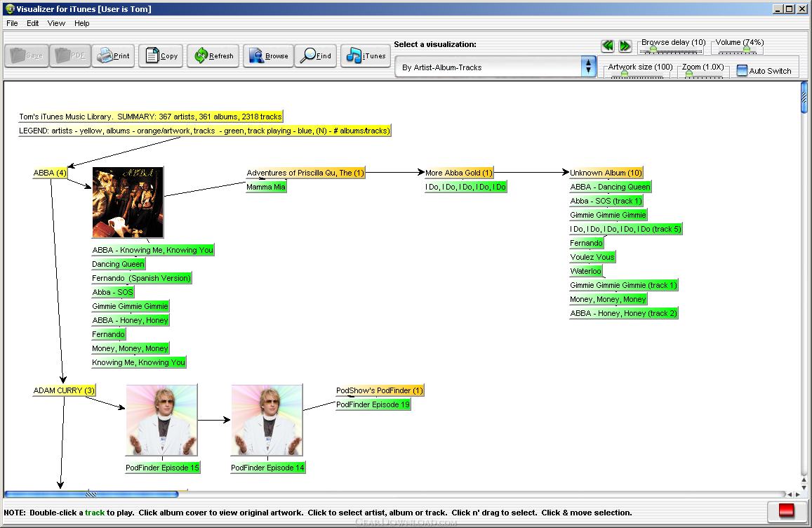Select the More Abba Gold (1) album

(459, 173)
